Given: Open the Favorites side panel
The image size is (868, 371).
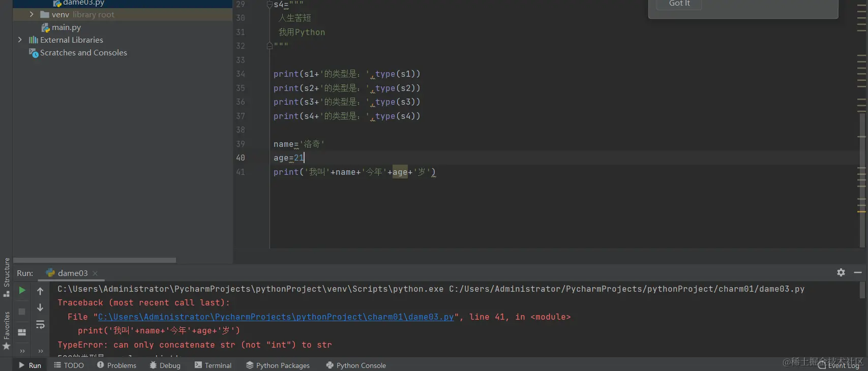Looking at the screenshot, I should 7,330.
